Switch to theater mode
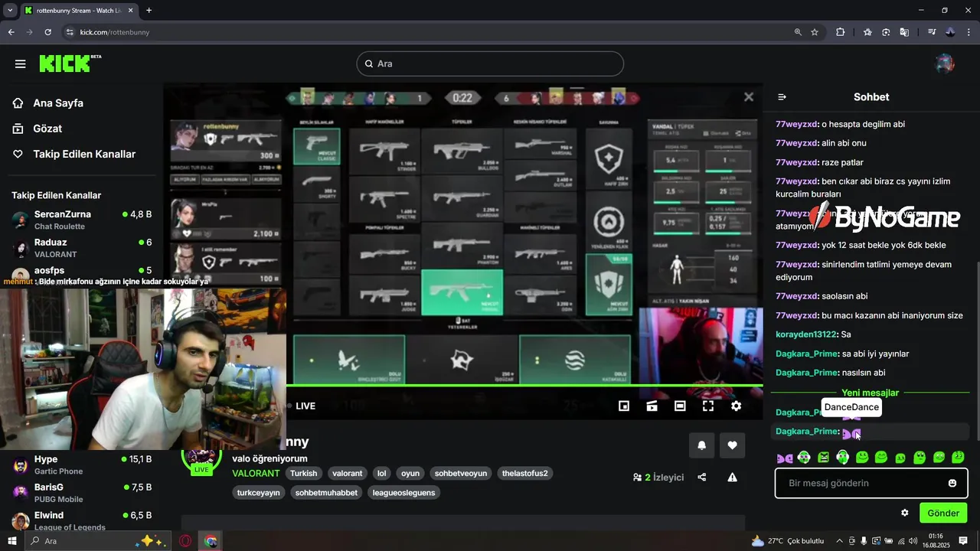980x551 pixels. click(x=680, y=406)
